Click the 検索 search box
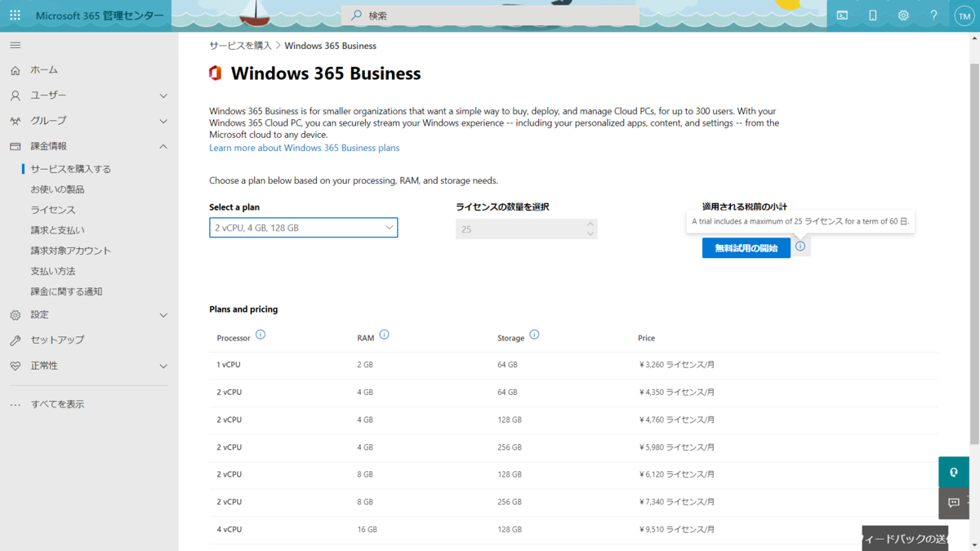The image size is (980, 551). click(490, 16)
